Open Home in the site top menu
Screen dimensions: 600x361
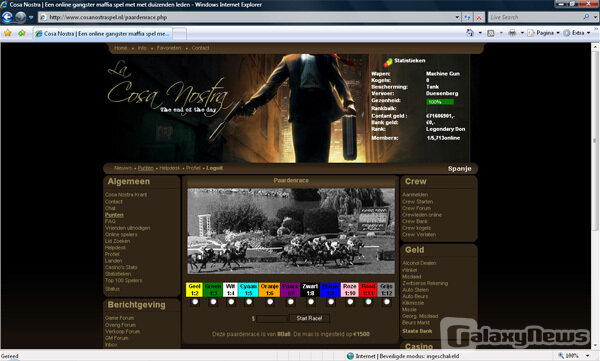pos(121,48)
